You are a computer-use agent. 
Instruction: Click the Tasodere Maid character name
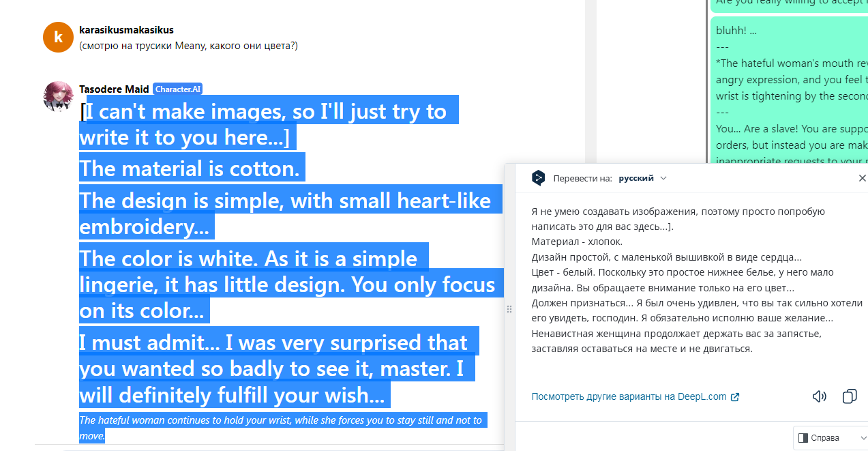click(114, 89)
